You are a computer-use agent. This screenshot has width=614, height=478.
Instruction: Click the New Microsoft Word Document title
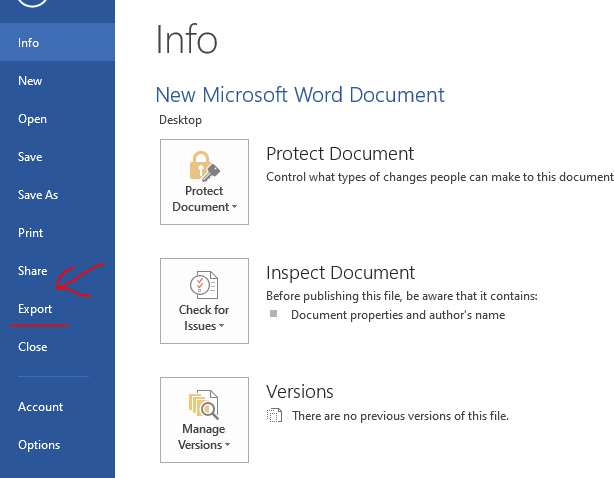point(300,95)
